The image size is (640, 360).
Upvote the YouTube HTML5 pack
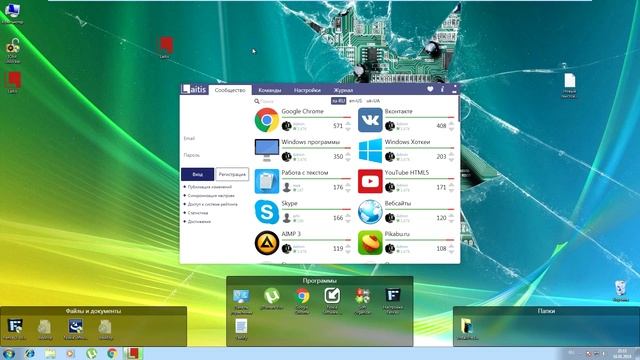pyautogui.click(x=451, y=184)
